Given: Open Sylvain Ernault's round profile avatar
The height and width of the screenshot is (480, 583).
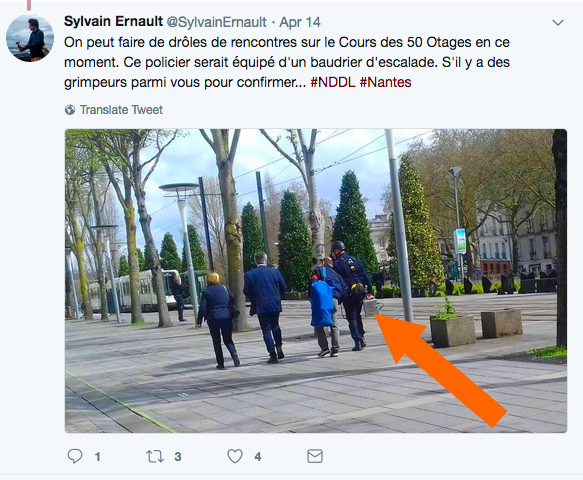Looking at the screenshot, I should (30, 38).
